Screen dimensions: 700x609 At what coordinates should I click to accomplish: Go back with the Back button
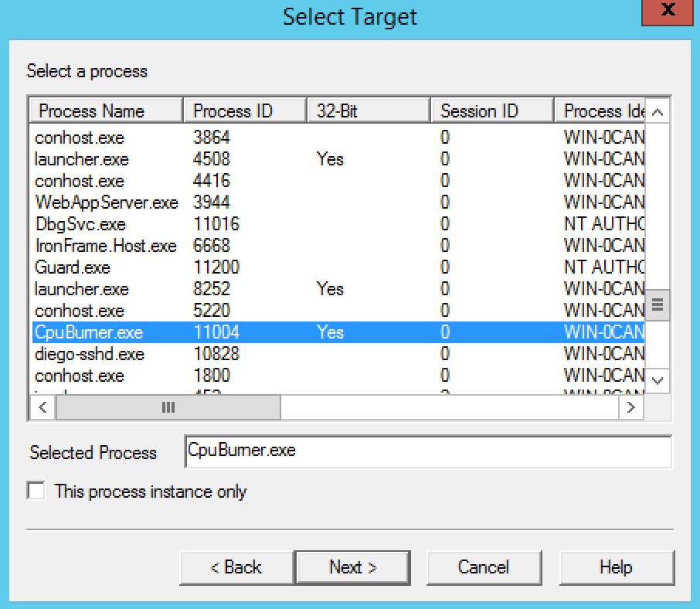click(236, 567)
